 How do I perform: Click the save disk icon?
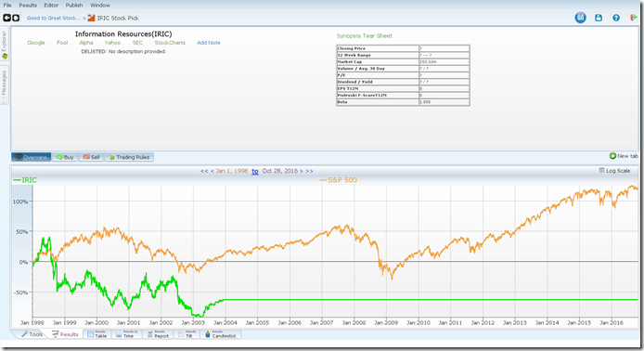[599, 18]
